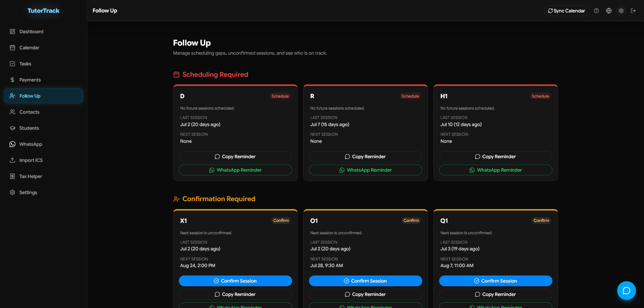Click the globe language icon
The width and height of the screenshot is (644, 308).
tap(609, 11)
